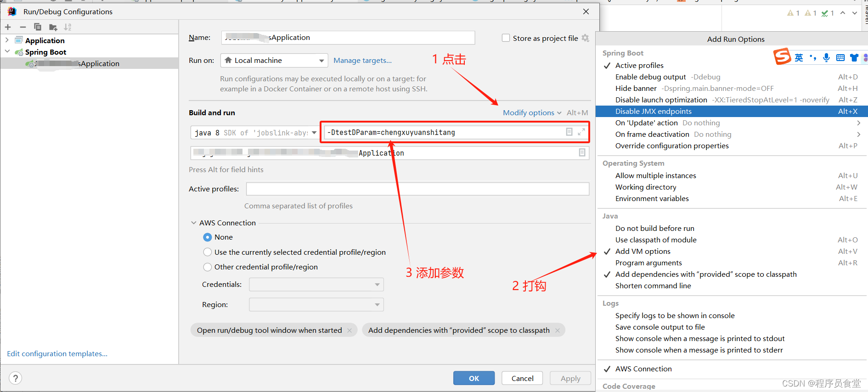Click the Active profiles input field
Image resolution: width=868 pixels, height=392 pixels.
(x=417, y=189)
